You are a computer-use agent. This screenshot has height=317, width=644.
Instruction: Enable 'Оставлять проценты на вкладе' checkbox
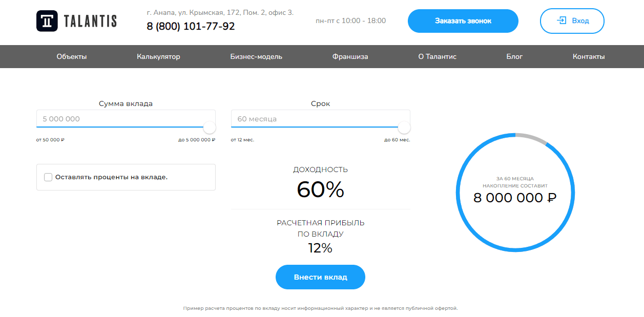(48, 177)
